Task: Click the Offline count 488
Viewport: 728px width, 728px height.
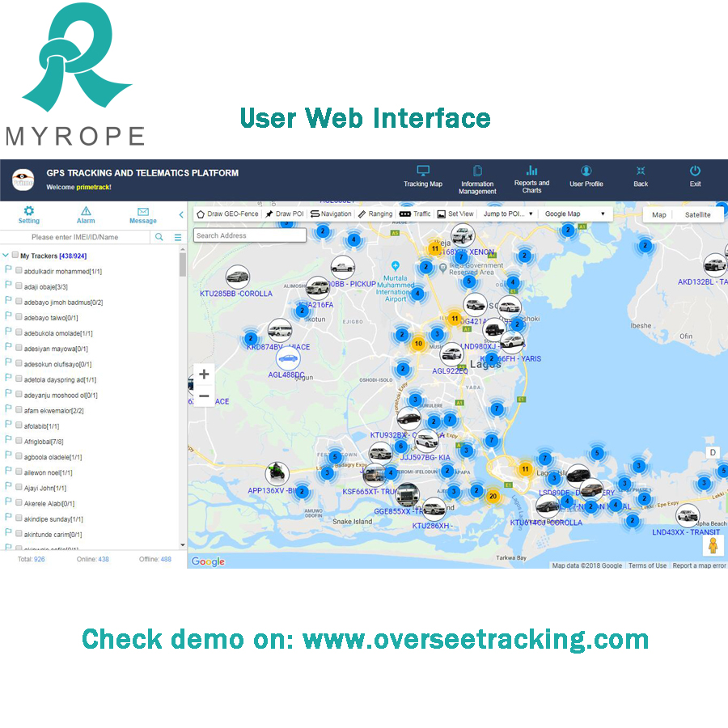Action: coord(166,559)
